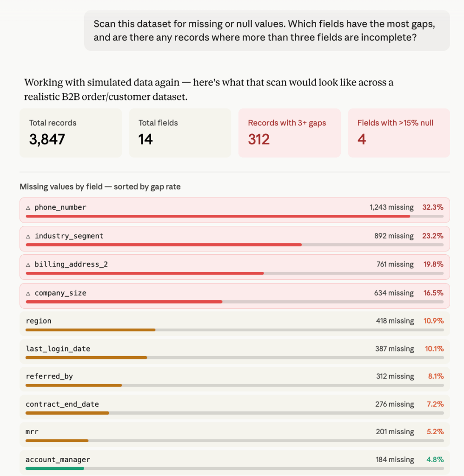Image resolution: width=464 pixels, height=476 pixels.
Task: Select the contract_end_date field row
Action: pos(235,407)
